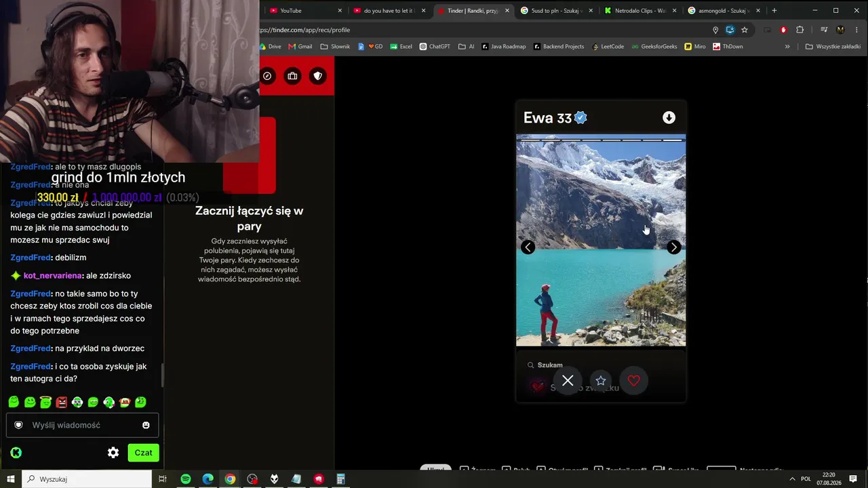The width and height of the screenshot is (868, 488).
Task: Switch to Netrodalo Clips tab
Action: (x=639, y=11)
